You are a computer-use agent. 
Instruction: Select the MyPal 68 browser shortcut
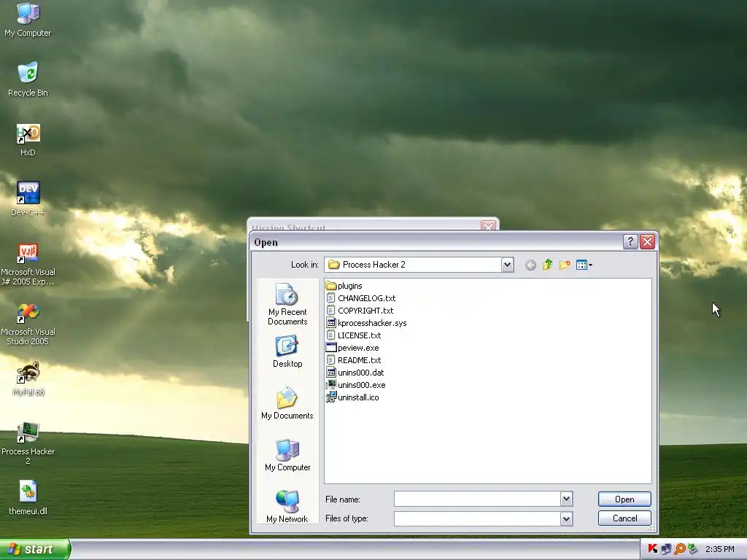point(28,379)
